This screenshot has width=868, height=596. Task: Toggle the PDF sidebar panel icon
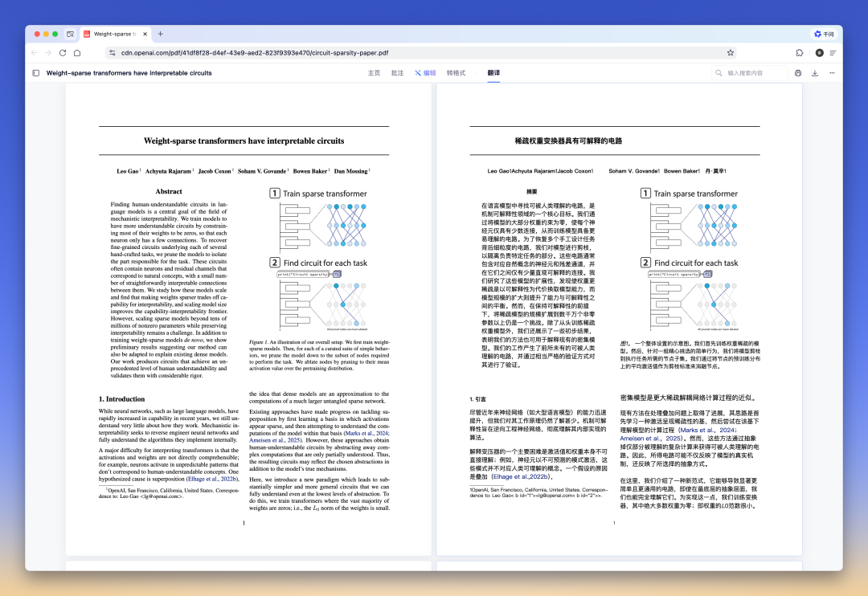(35, 73)
